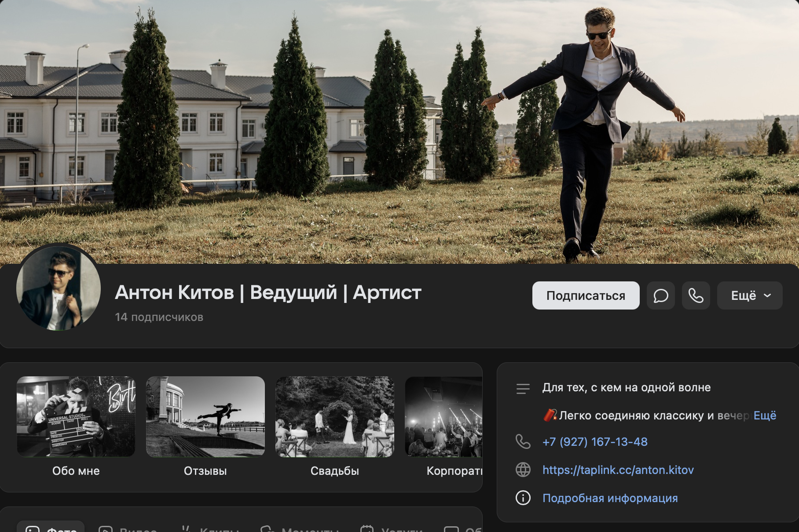Click the phone handset icon beside number
This screenshot has height=532, width=799.
(x=523, y=441)
